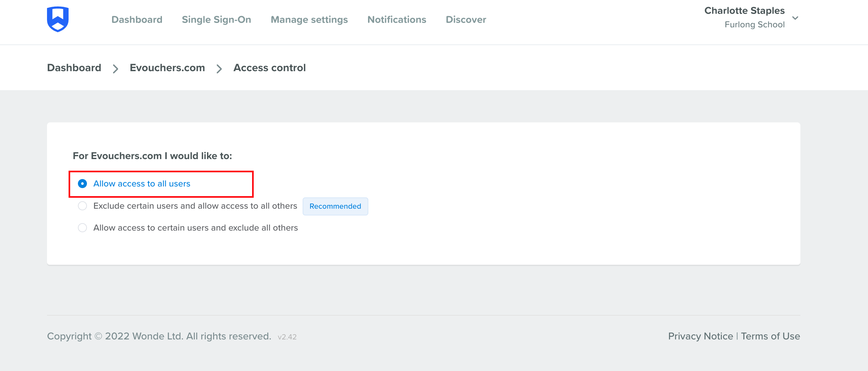Click the chevron beside Furlong School
The image size is (868, 371).
click(796, 18)
